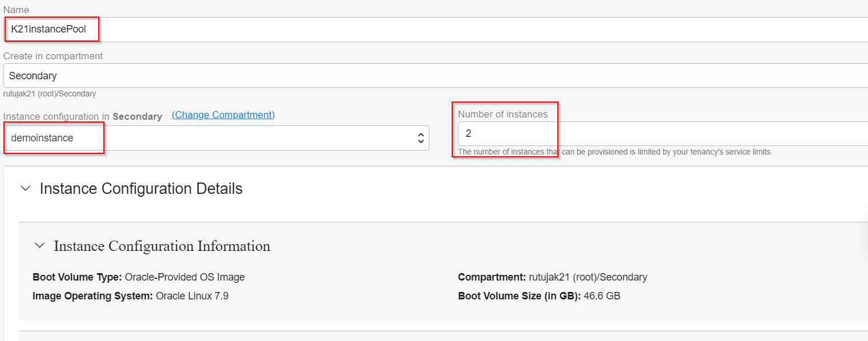
Task: Click the Change Compartment link
Action: pos(223,115)
